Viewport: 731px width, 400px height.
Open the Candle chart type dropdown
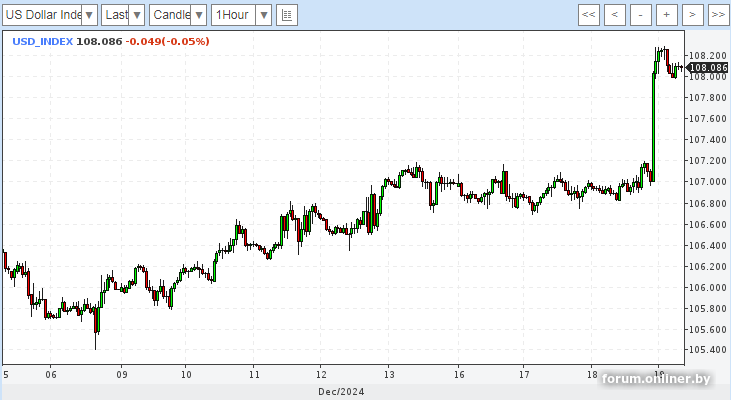[178, 15]
